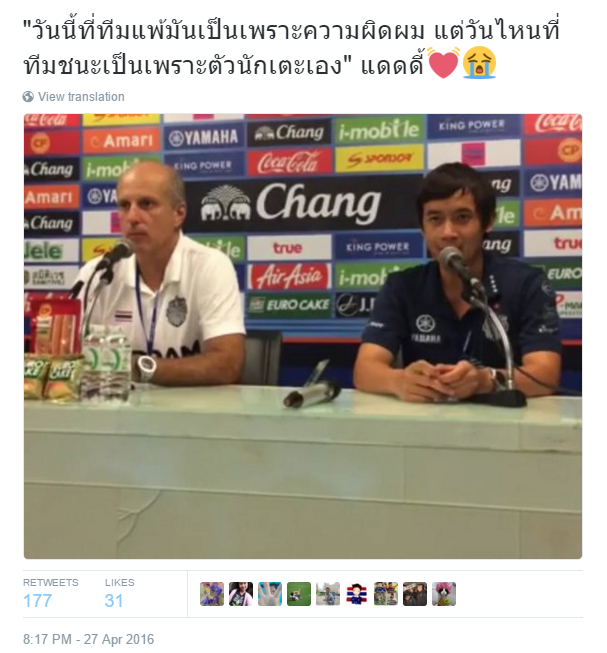
Task: Select avatar of player lying on grass
Action: click(x=299, y=594)
